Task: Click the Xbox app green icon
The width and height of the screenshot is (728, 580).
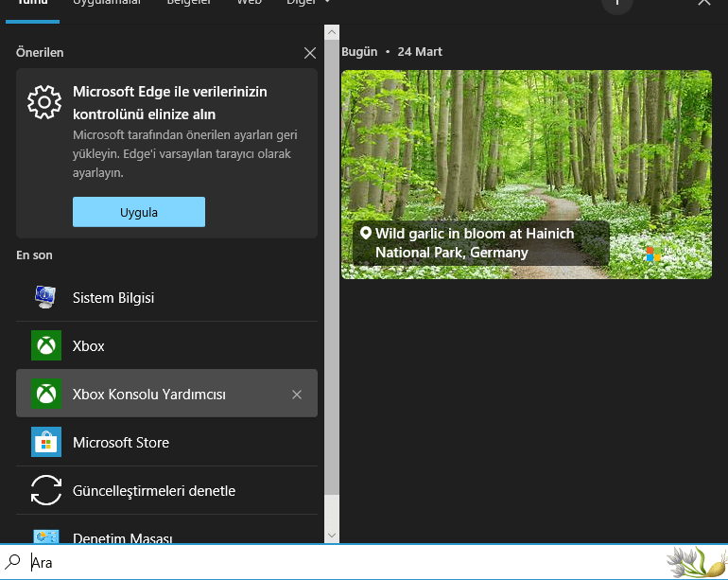Action: [x=46, y=345]
